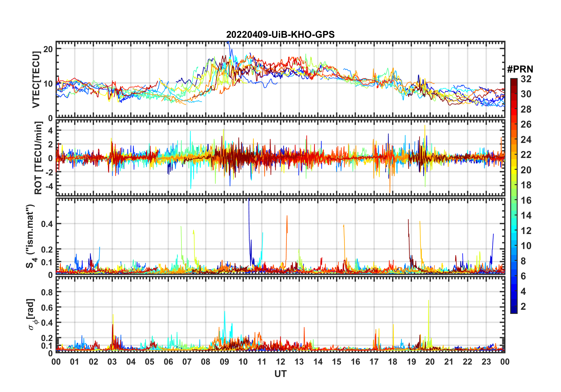The image size is (561, 392).
Task: Click UT axis tick label "03"
Action: click(112, 362)
